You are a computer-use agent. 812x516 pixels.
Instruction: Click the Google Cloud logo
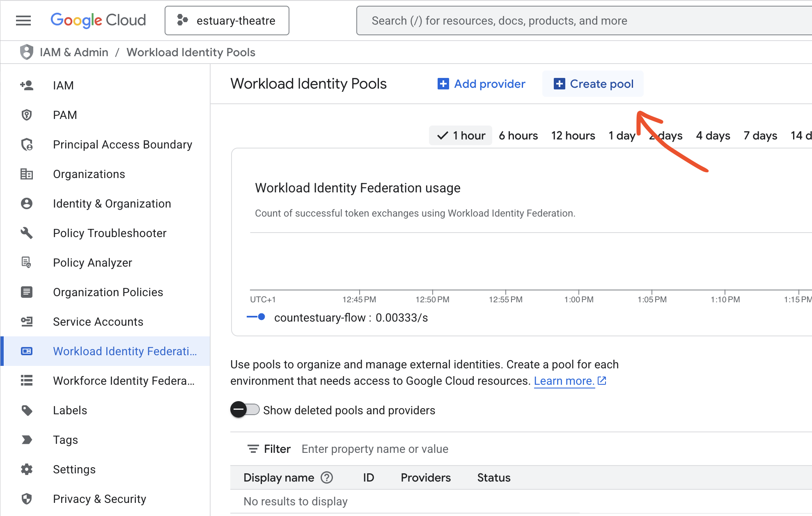(98, 20)
